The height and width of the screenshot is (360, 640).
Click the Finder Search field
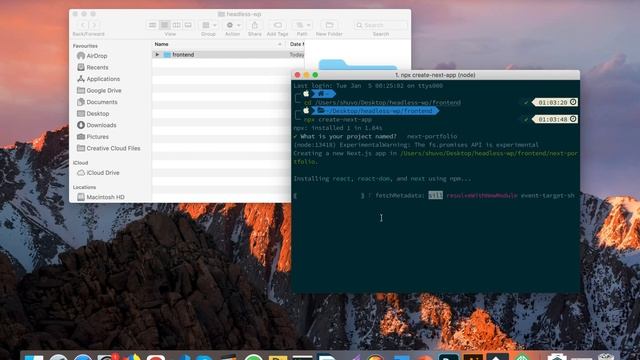coord(381,25)
